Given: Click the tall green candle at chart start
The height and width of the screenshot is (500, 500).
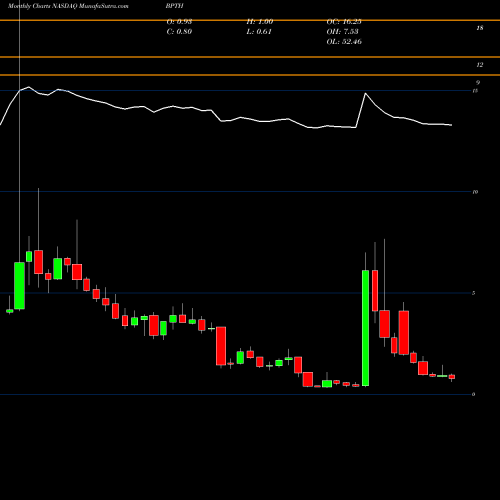Looking at the screenshot, I should click(19, 286).
